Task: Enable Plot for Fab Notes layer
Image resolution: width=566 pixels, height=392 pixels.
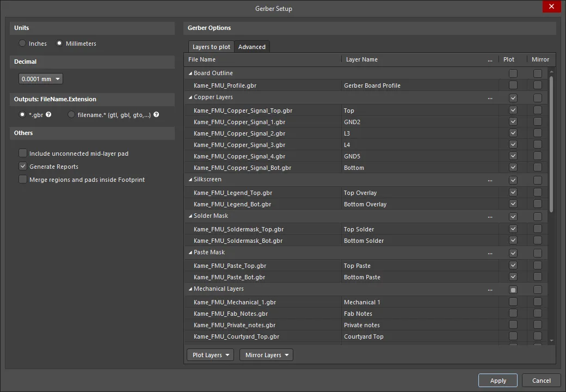Action: tap(513, 313)
